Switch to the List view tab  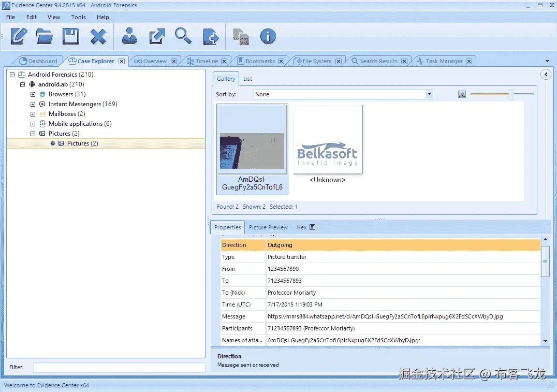coord(247,79)
